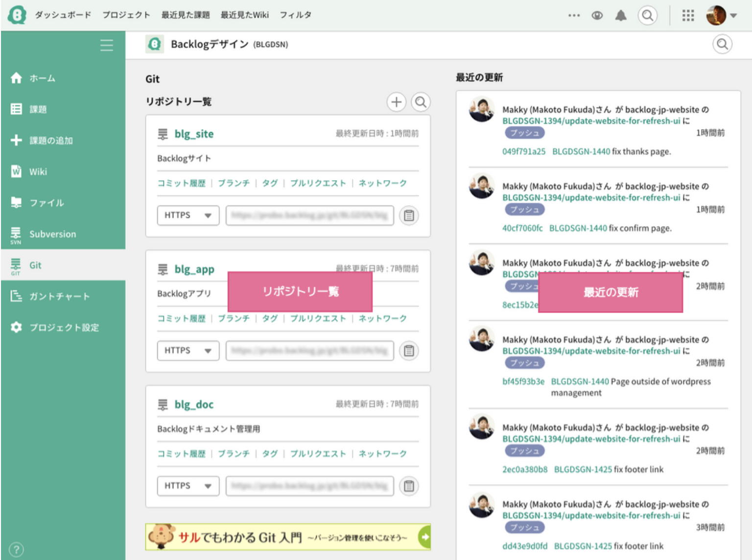Expand HTTPS dropdown for blg_app
The image size is (752, 560).
[188, 350]
